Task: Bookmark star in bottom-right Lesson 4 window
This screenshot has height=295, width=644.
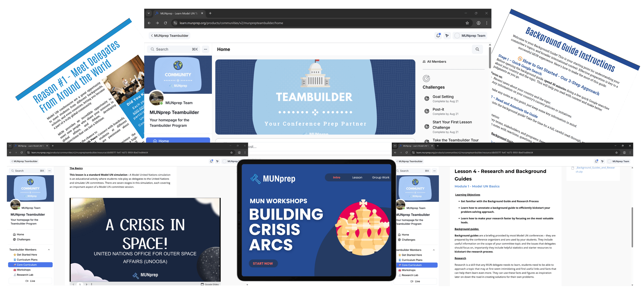Action: pos(617,152)
